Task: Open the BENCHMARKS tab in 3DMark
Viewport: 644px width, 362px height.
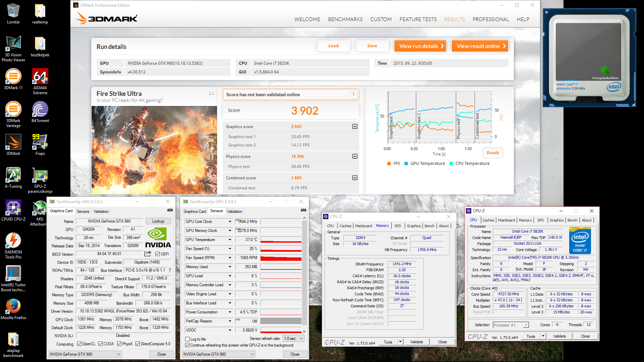Action: [345, 19]
